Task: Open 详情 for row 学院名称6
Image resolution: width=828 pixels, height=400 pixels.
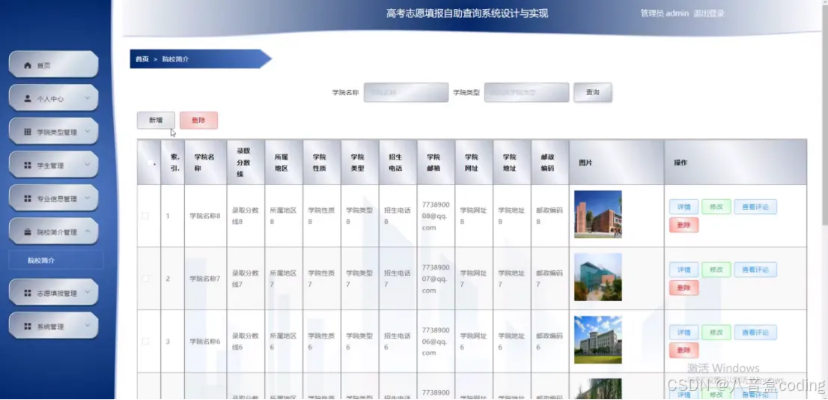Action: tap(684, 332)
